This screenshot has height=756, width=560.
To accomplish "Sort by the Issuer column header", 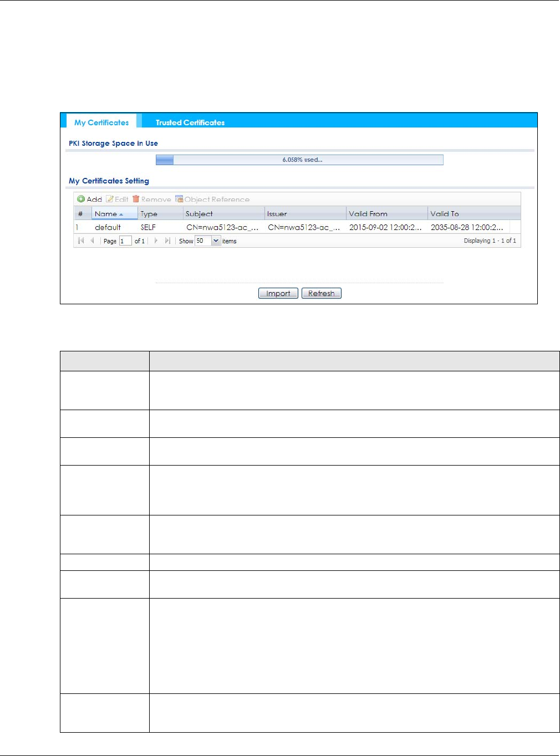I will [x=306, y=213].
